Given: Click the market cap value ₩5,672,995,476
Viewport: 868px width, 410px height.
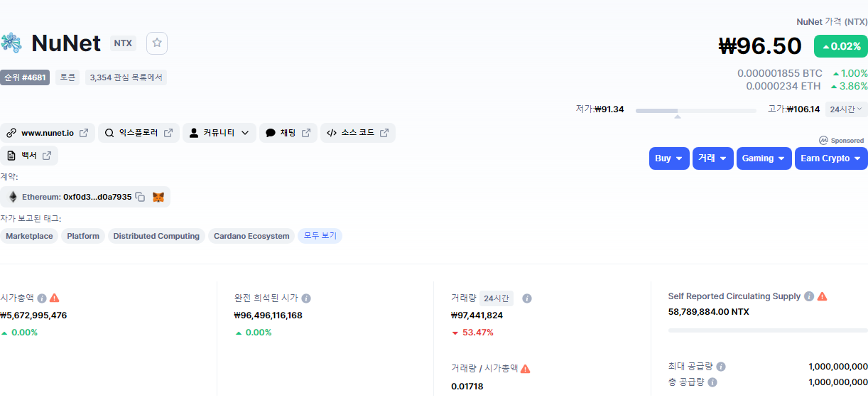Looking at the screenshot, I should click(33, 315).
